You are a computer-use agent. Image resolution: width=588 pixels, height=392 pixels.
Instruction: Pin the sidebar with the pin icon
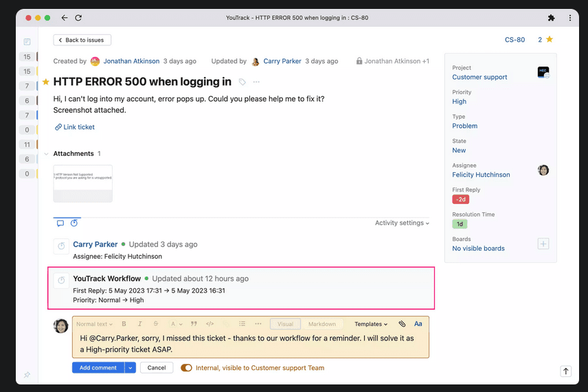coord(27,374)
